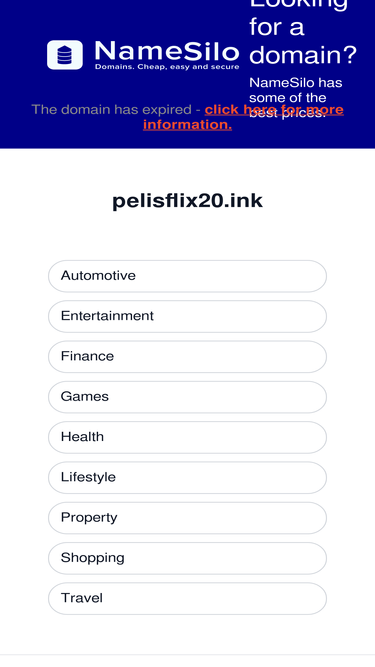Click the 'NameSilo has' line of promo text
This screenshot has height=667, width=375.
[295, 83]
